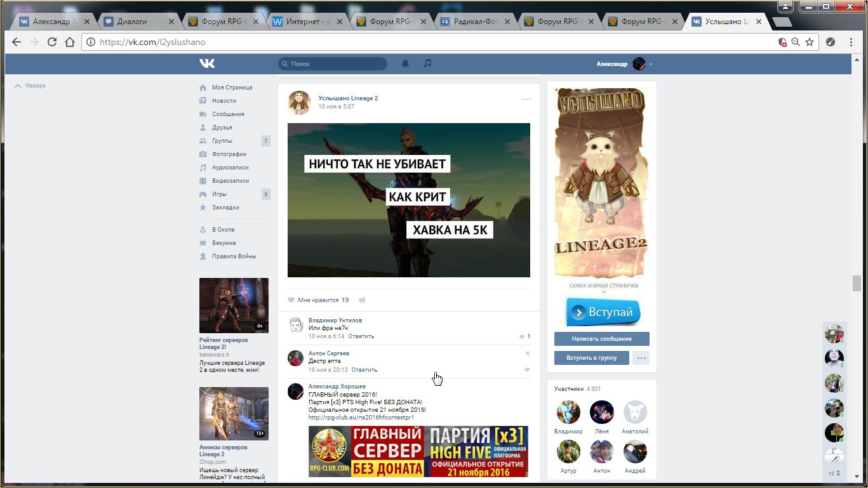Click Вступить в группу button
The image size is (868, 488).
[x=591, y=358]
